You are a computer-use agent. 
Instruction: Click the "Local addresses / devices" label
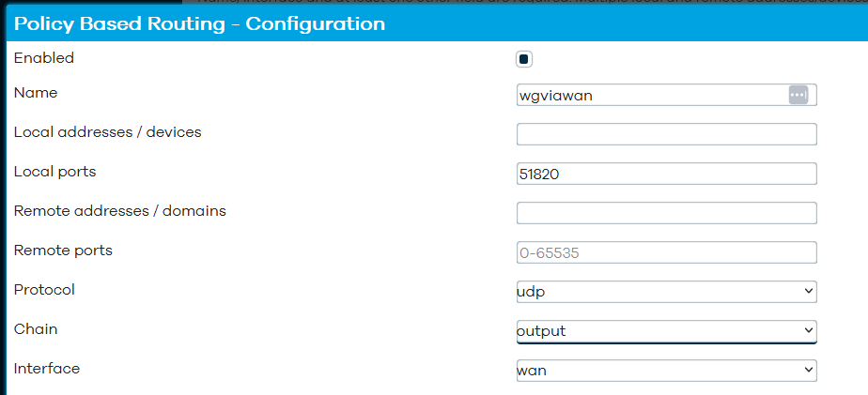coord(107,132)
